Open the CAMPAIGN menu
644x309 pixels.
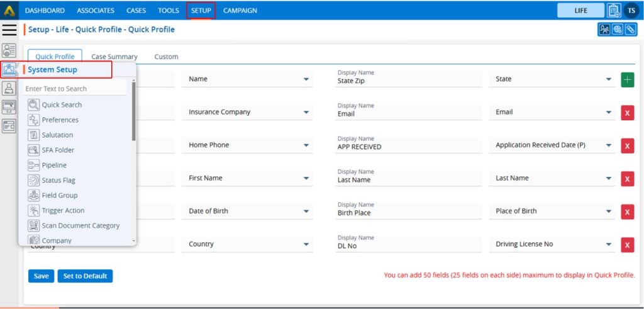pos(240,11)
